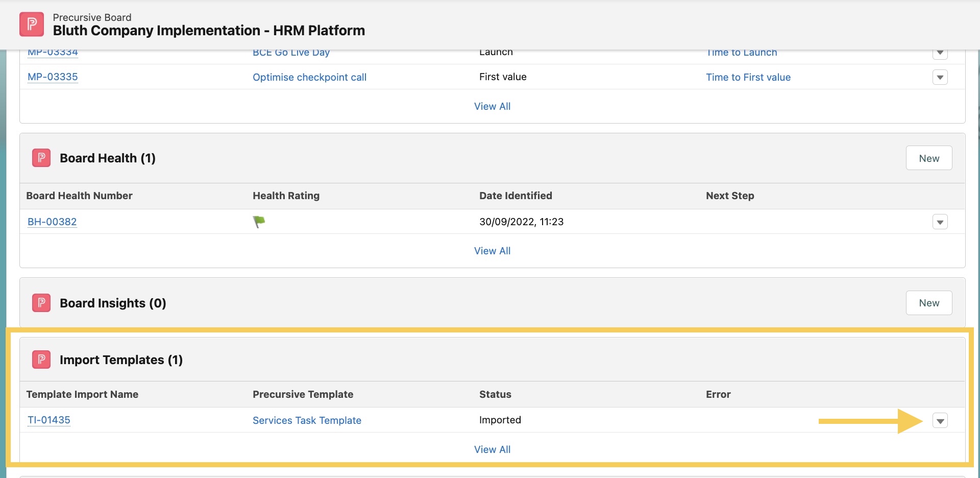This screenshot has width=980, height=478.
Task: Open Services Task Template link
Action: click(307, 420)
